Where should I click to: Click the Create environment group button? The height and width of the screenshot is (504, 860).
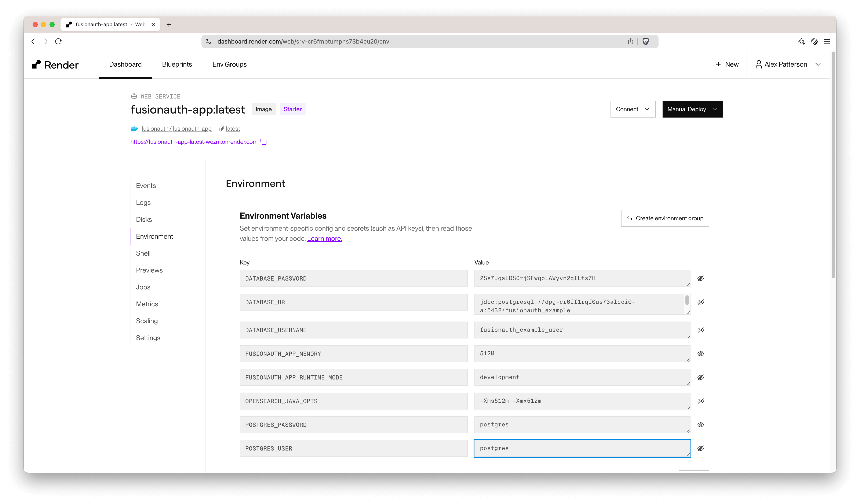(665, 218)
